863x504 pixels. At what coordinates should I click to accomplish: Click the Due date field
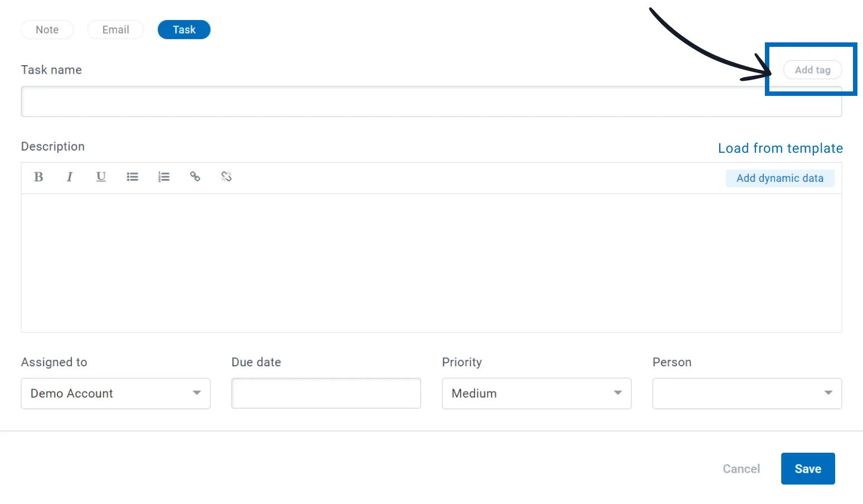click(326, 394)
